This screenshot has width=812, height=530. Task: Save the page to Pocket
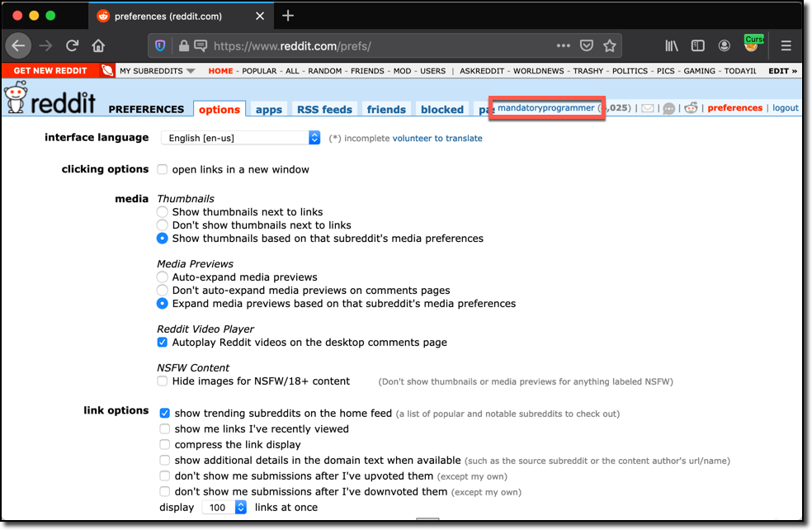586,46
